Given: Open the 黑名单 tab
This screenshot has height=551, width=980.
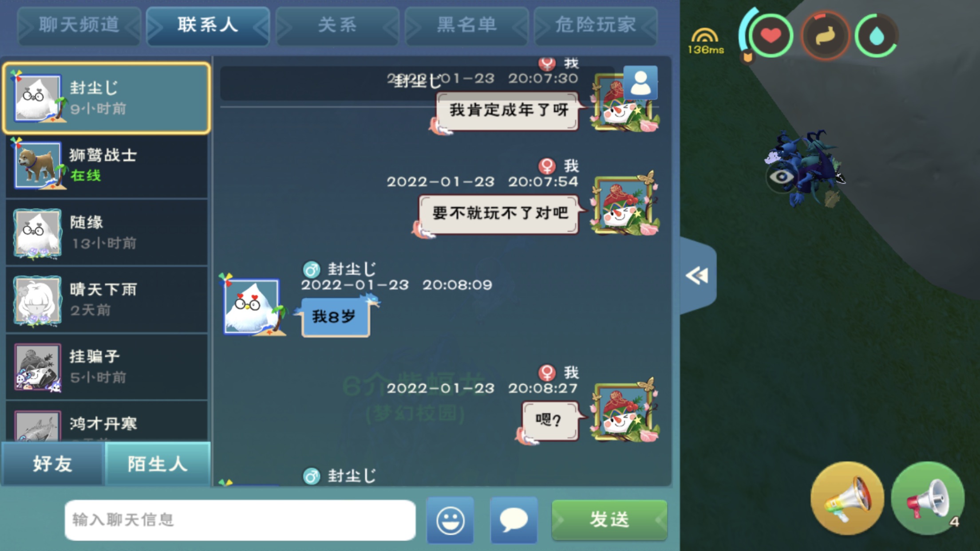Looking at the screenshot, I should coord(466,25).
